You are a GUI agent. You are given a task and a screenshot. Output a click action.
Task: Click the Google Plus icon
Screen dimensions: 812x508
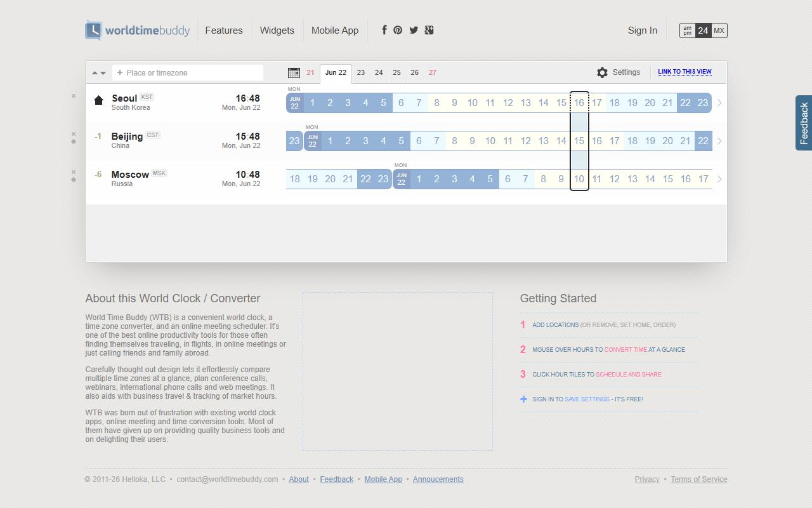pos(429,30)
